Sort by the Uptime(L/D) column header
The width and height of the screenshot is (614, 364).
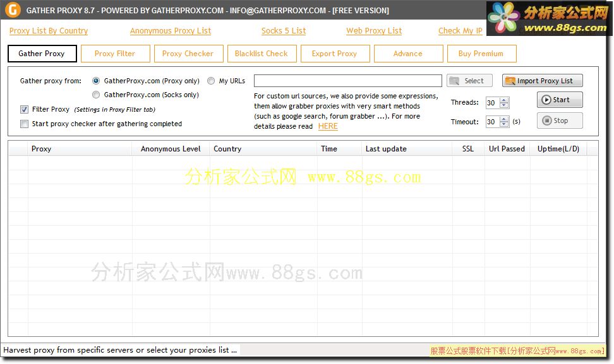click(558, 149)
